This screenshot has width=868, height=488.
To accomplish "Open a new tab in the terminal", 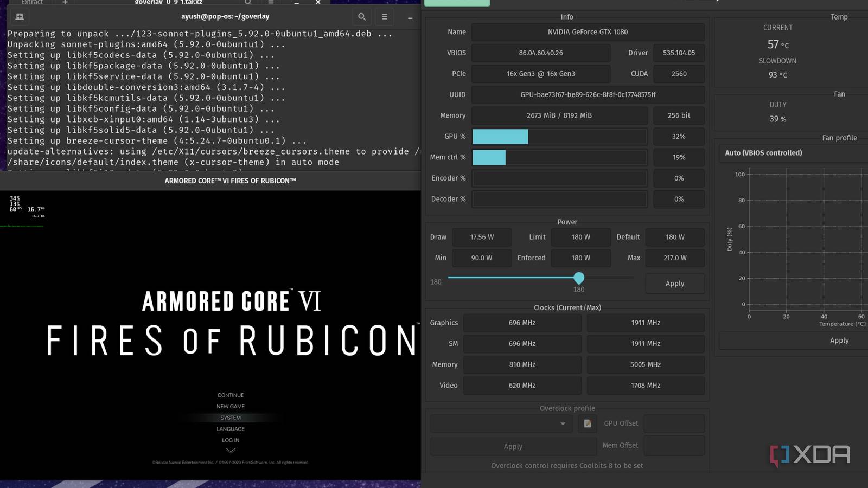I will 20,17.
